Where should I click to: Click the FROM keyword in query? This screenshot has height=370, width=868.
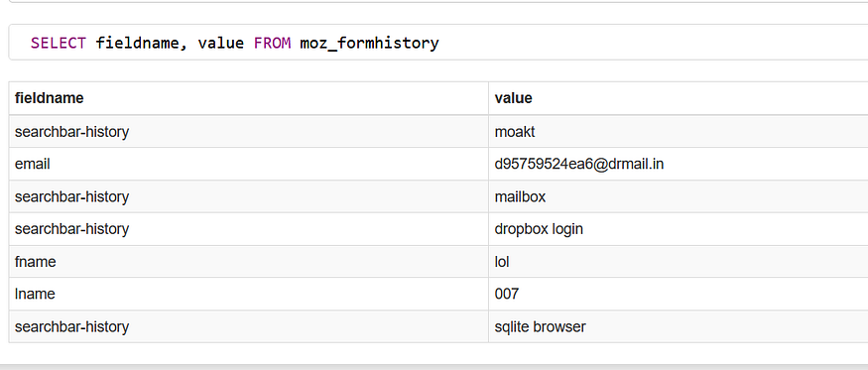(273, 43)
